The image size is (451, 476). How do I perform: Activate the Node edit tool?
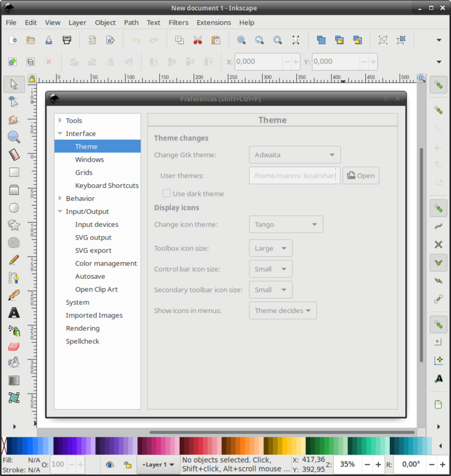pos(14,102)
